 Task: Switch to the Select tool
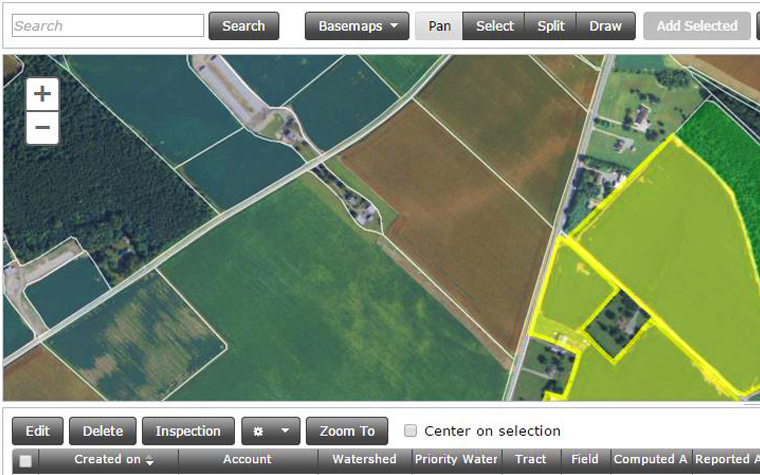coord(494,26)
